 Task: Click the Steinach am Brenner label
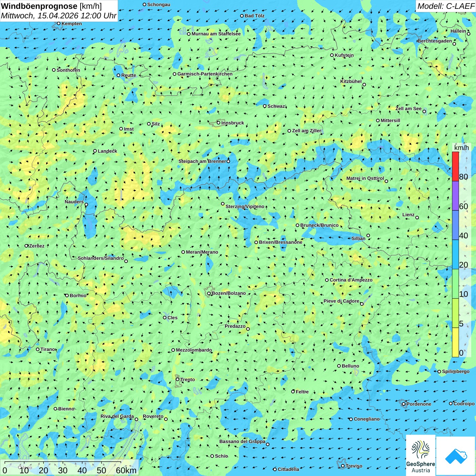coord(202,161)
